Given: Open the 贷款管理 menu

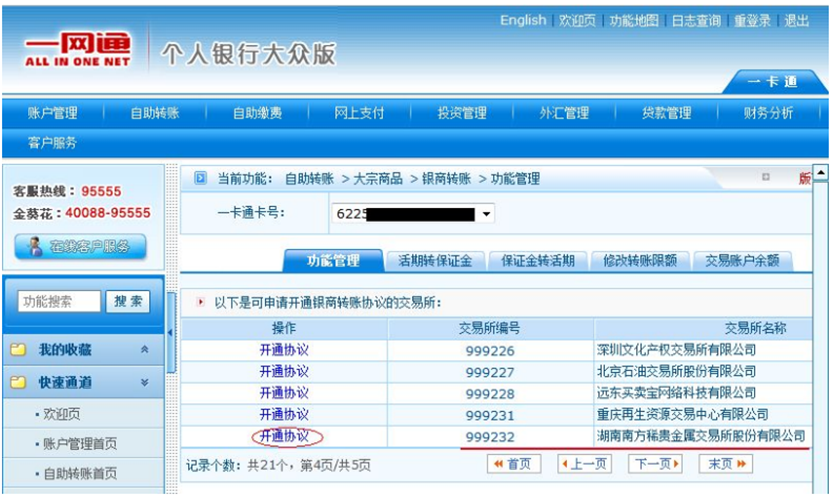Looking at the screenshot, I should (666, 113).
